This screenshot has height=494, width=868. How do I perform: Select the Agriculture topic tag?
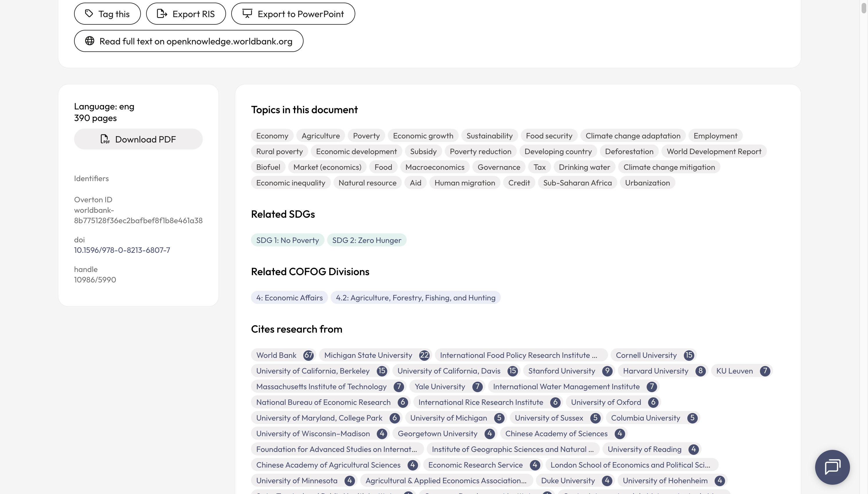point(320,136)
